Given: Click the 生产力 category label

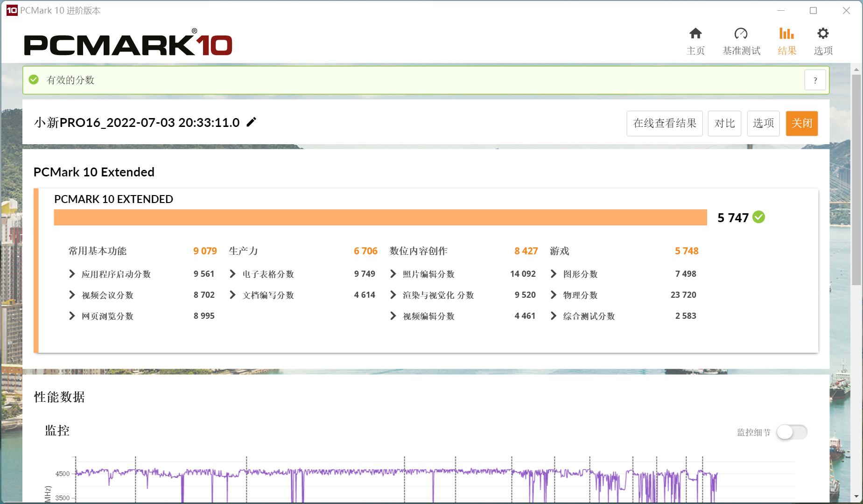Looking at the screenshot, I should pyautogui.click(x=243, y=251).
